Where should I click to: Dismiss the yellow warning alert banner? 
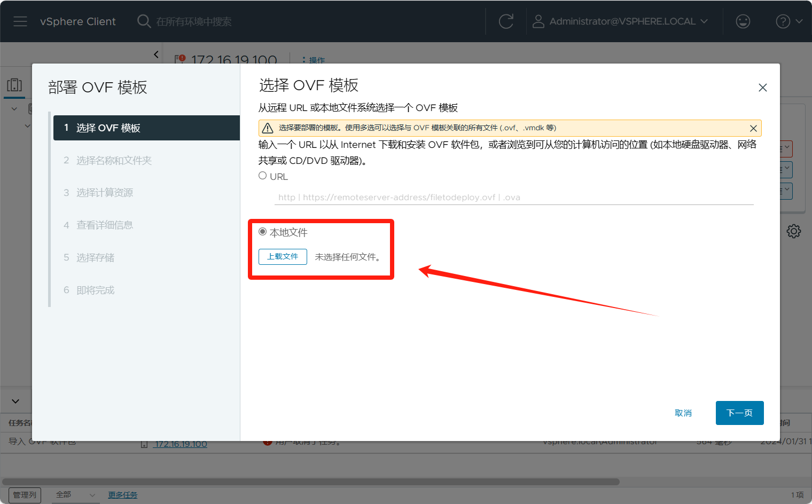point(753,128)
